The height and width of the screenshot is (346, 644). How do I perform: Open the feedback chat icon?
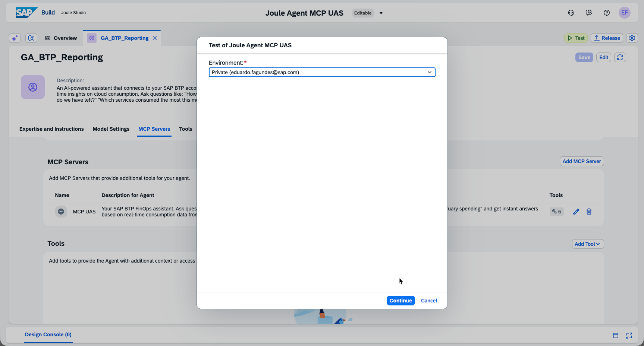589,13
